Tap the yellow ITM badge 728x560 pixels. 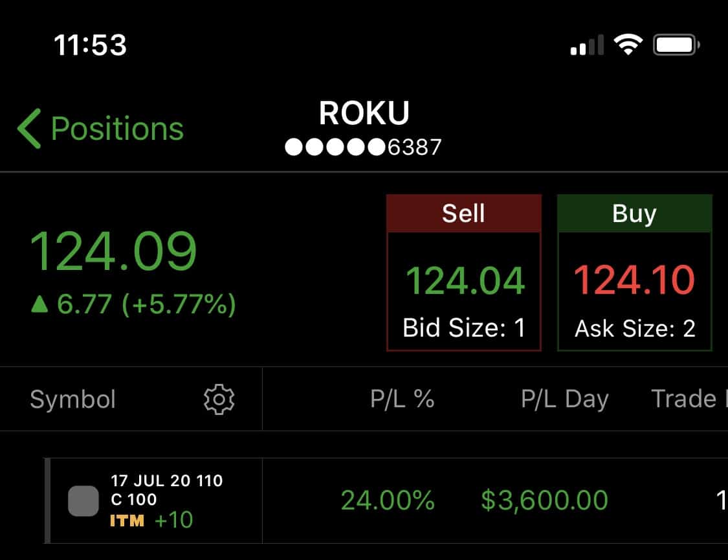tap(127, 521)
